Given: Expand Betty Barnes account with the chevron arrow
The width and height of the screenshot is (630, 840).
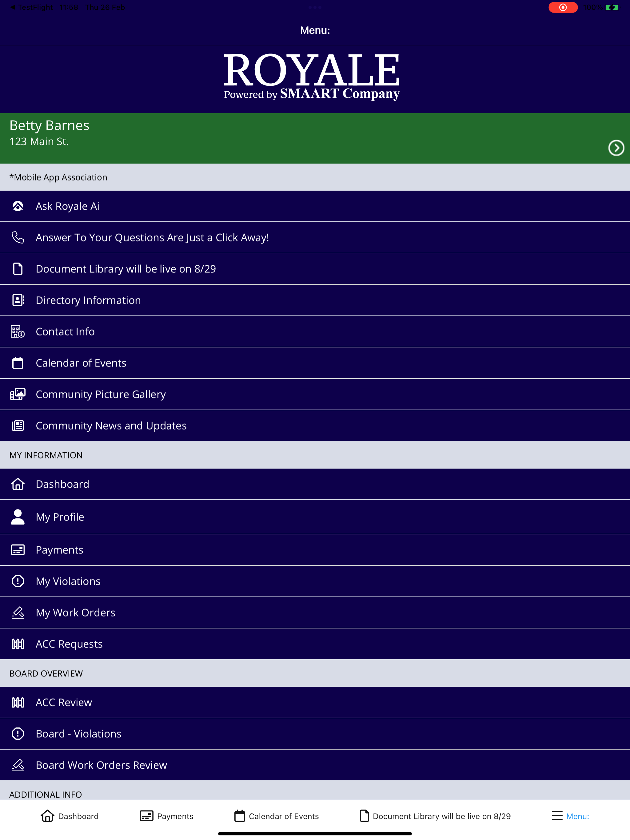Looking at the screenshot, I should click(x=616, y=148).
